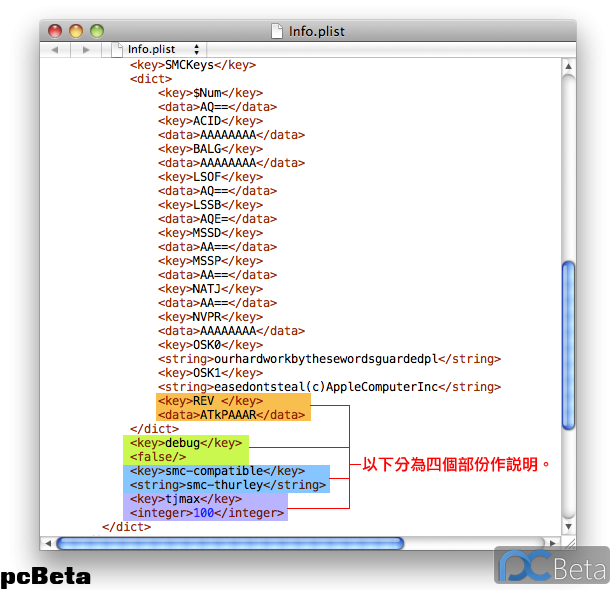Click the file icon next to the Info.plist selector
This screenshot has height=590, width=616.
tap(117, 50)
